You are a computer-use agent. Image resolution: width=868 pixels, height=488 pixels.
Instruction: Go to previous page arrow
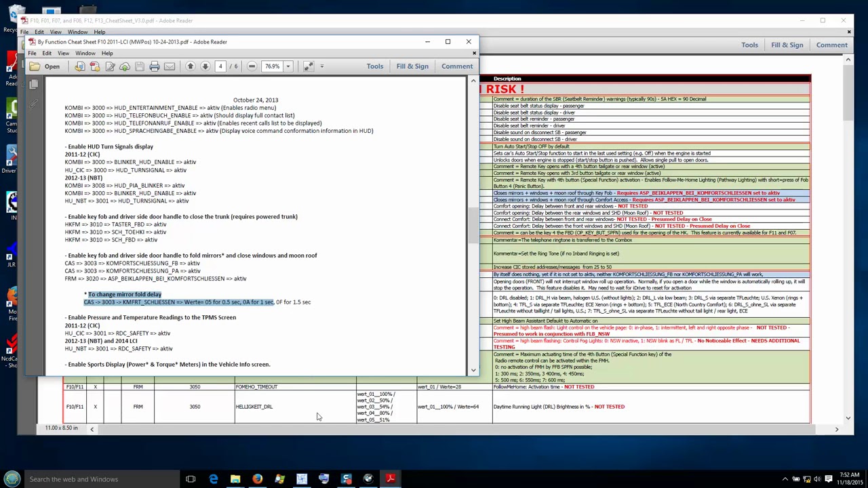point(191,66)
